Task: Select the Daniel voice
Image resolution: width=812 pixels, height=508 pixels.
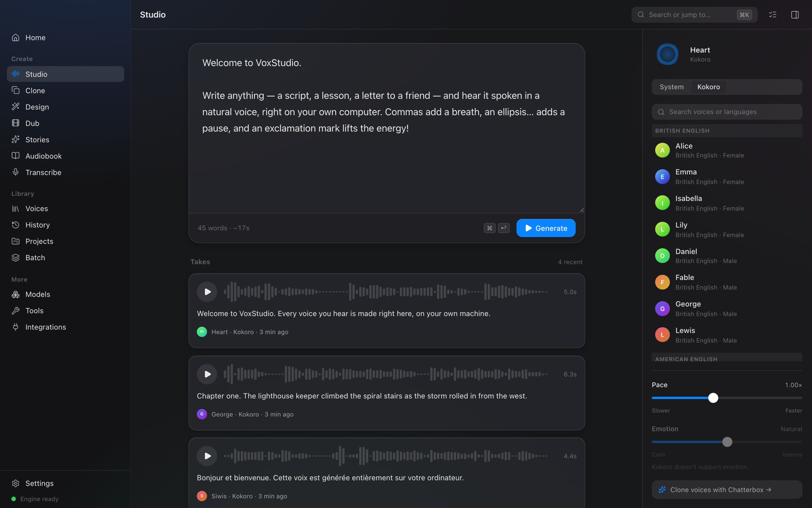Action: pos(727,256)
